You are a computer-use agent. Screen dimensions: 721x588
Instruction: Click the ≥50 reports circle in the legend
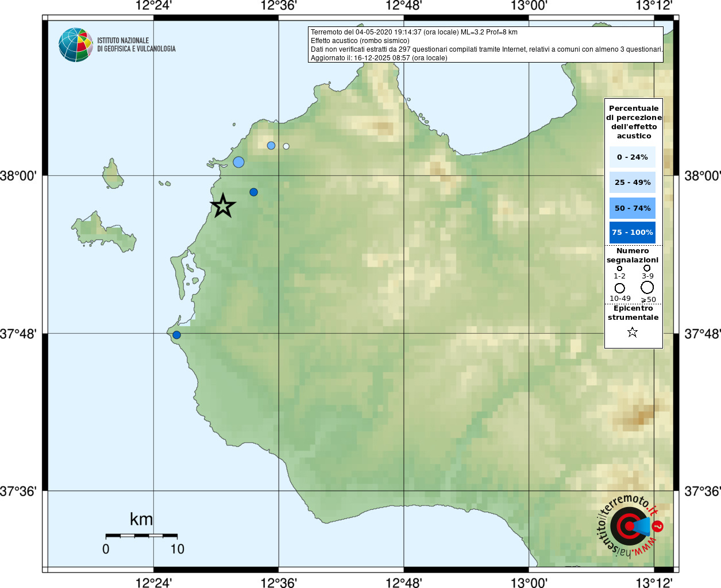coord(647,288)
